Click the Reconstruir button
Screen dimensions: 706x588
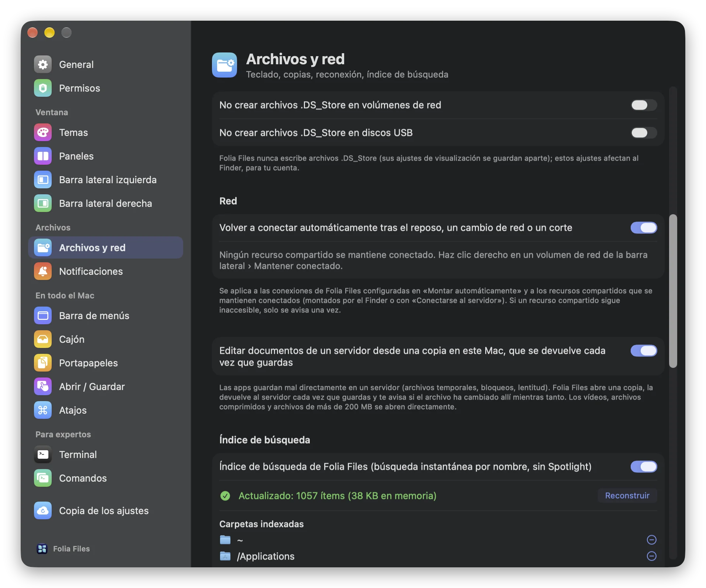pyautogui.click(x=627, y=496)
